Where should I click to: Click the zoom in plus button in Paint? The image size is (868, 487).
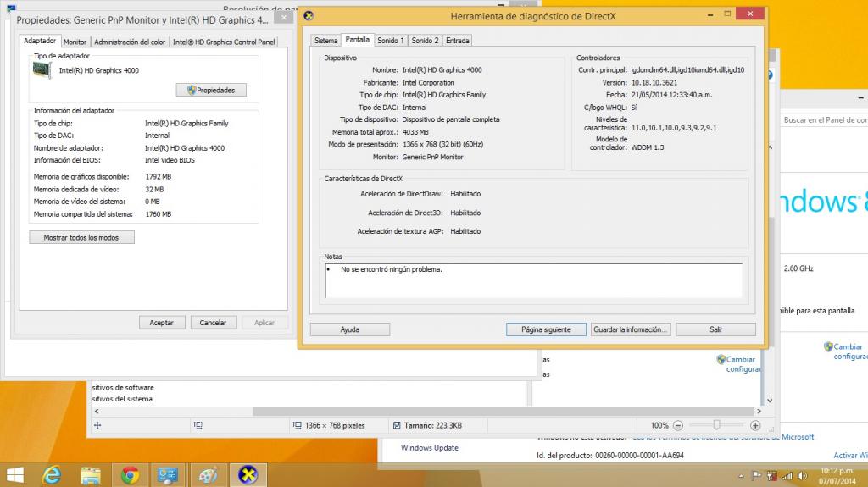(x=755, y=425)
